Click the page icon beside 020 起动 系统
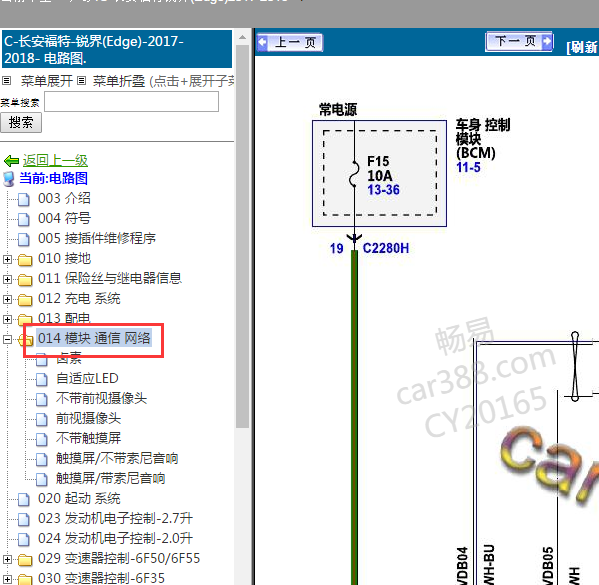This screenshot has height=585, width=599. (x=24, y=499)
